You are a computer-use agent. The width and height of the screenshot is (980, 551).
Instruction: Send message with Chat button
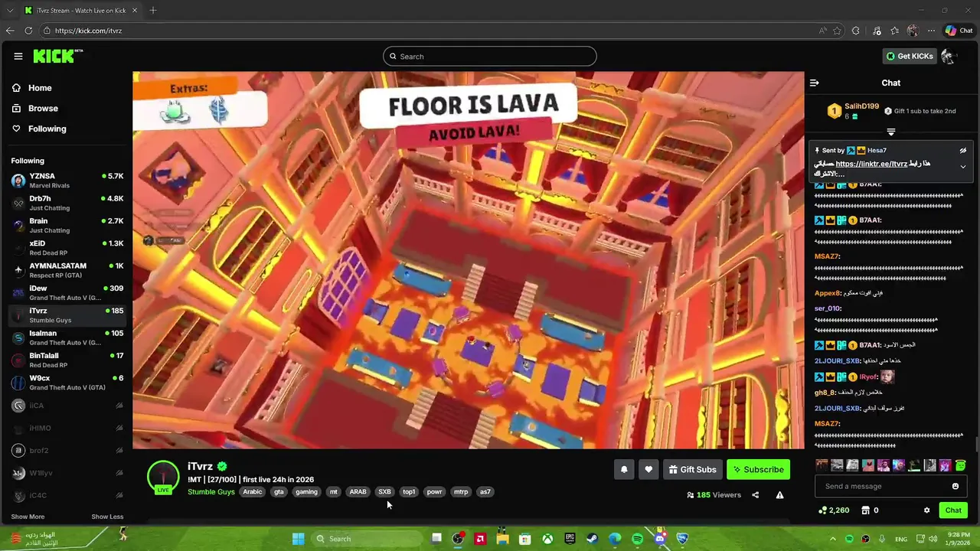pos(953,510)
